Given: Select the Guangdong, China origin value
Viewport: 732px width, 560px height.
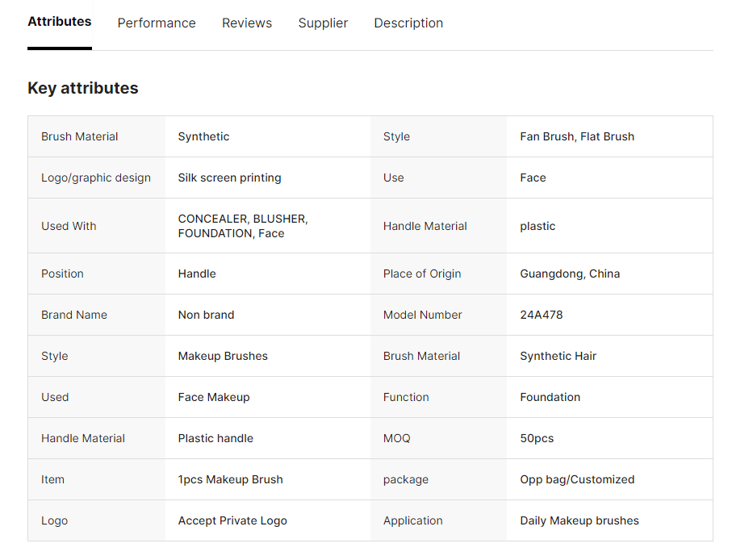Looking at the screenshot, I should [x=570, y=274].
